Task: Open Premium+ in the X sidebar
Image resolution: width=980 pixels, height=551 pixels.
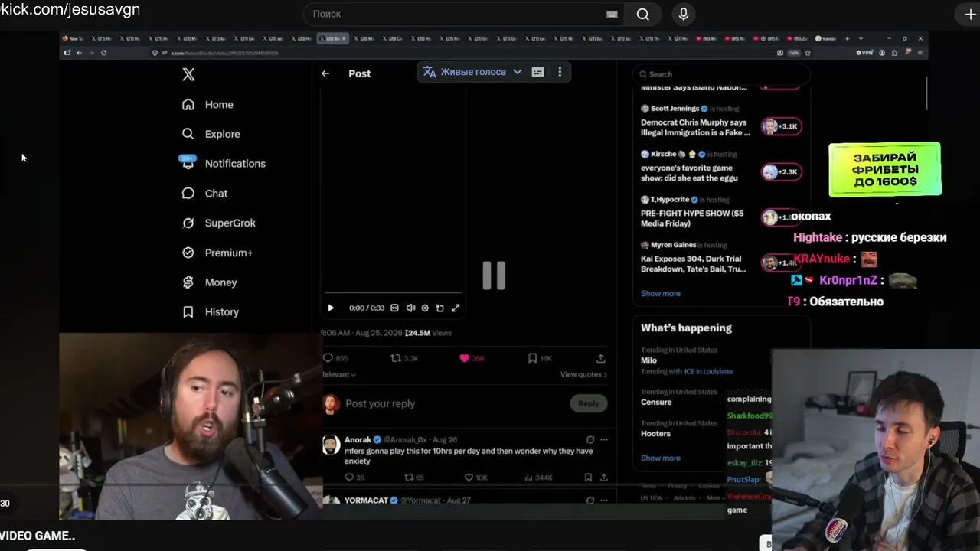Action: coord(217,253)
